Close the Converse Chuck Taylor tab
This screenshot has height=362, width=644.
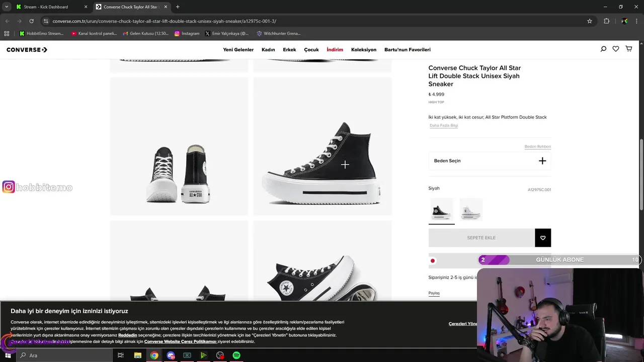coord(166,7)
